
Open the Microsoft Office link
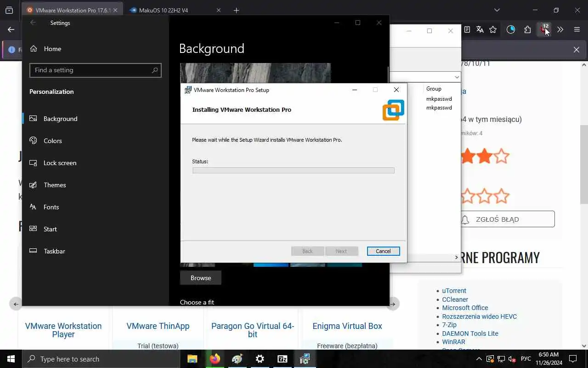(465, 308)
